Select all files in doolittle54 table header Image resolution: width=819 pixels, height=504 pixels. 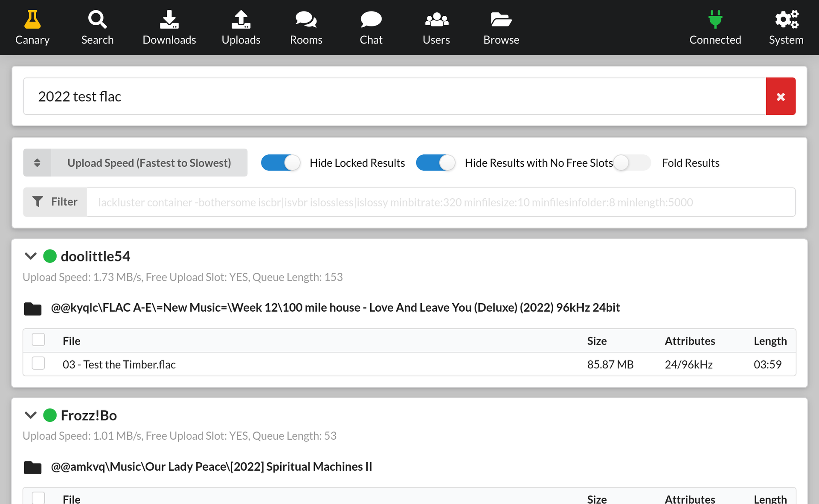38,340
